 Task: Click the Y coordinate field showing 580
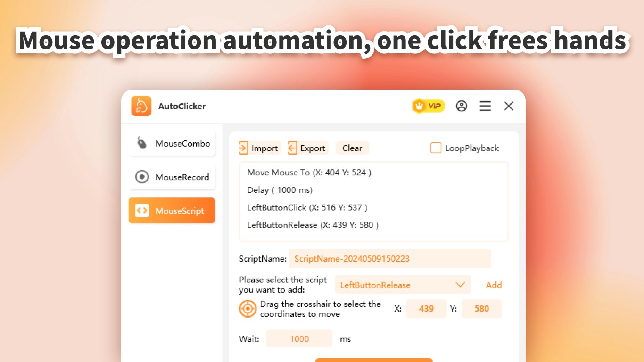tap(482, 309)
